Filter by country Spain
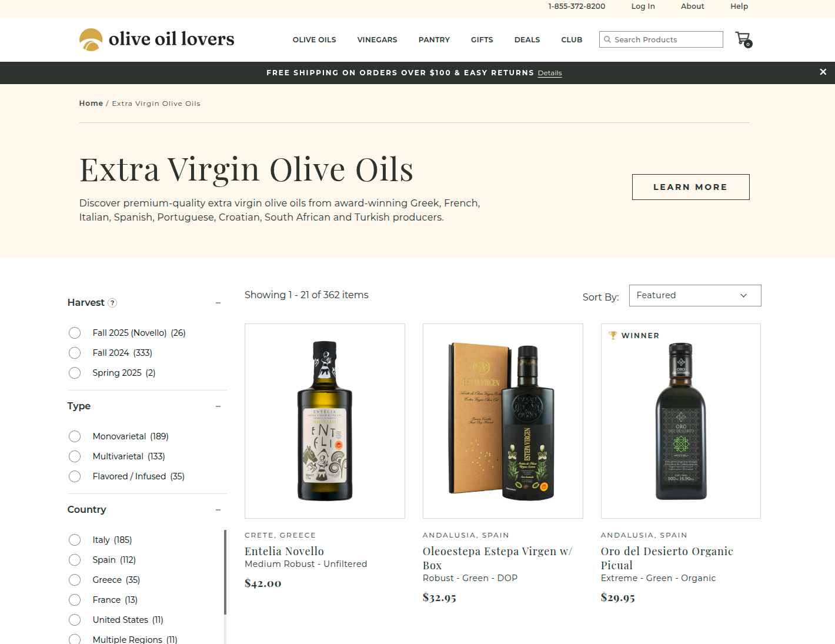The image size is (835, 644). tap(102, 560)
